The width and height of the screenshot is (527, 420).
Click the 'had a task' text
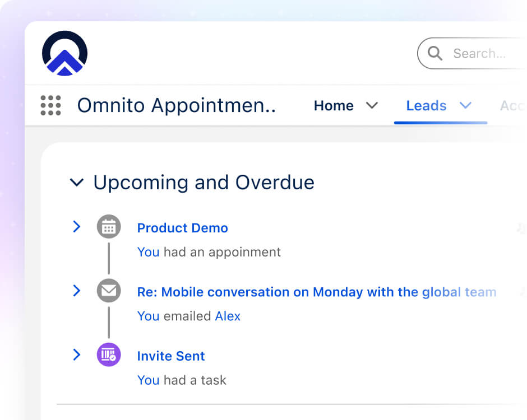(195, 380)
